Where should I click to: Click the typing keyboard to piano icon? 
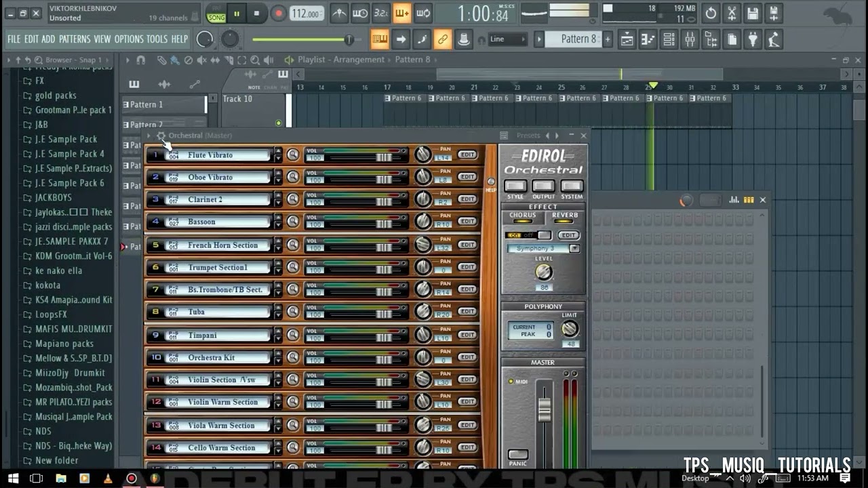tap(380, 39)
